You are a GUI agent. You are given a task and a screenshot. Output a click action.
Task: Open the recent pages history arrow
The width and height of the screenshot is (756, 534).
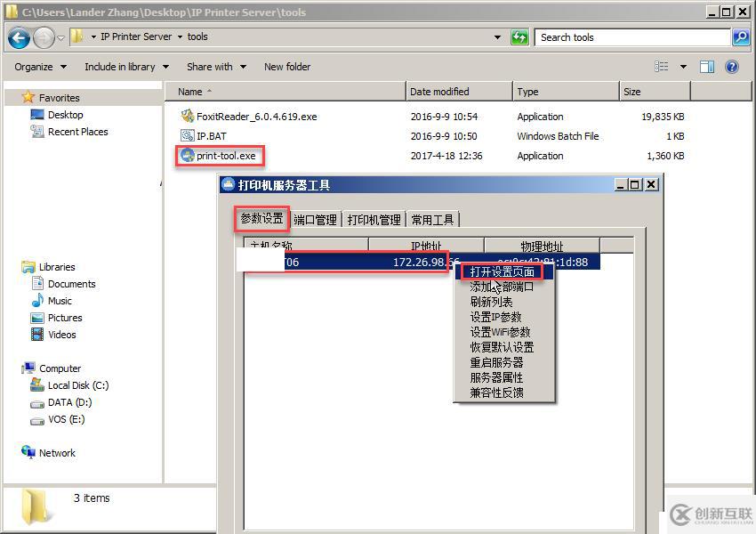pyautogui.click(x=61, y=37)
